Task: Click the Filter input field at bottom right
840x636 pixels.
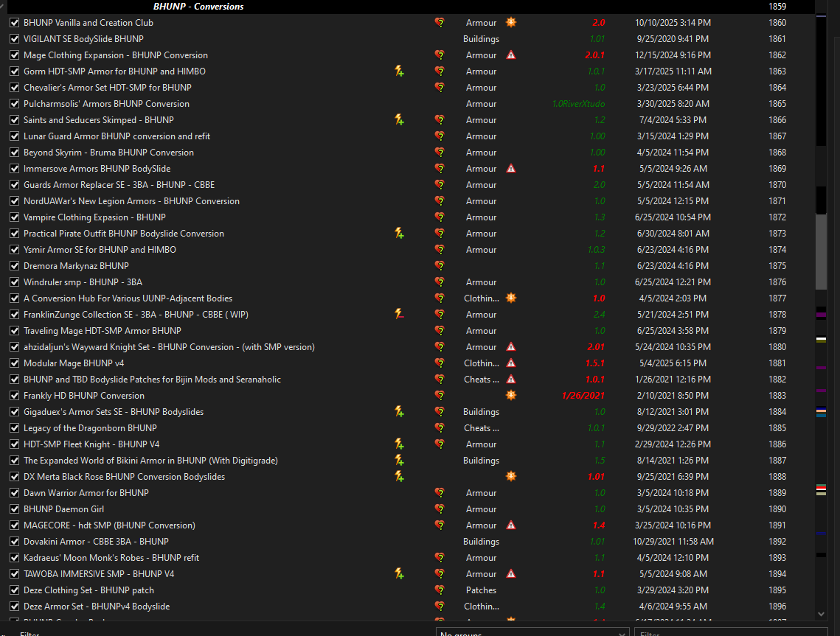Action: 731,632
